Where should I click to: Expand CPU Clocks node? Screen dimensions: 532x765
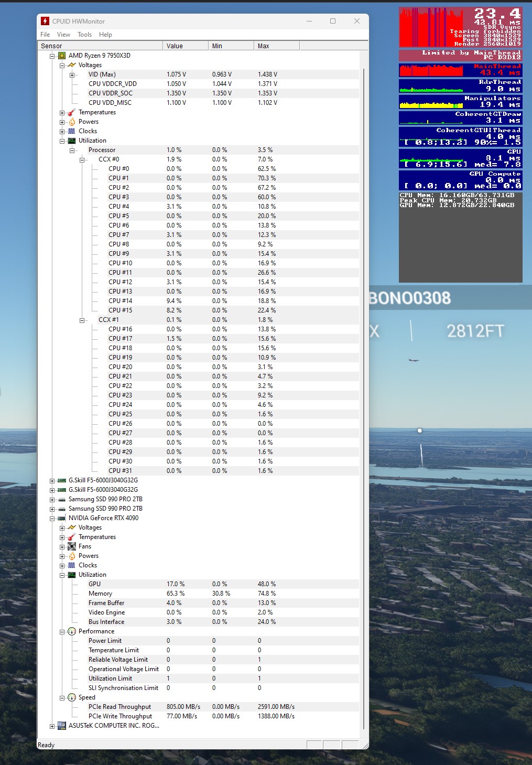pos(62,131)
